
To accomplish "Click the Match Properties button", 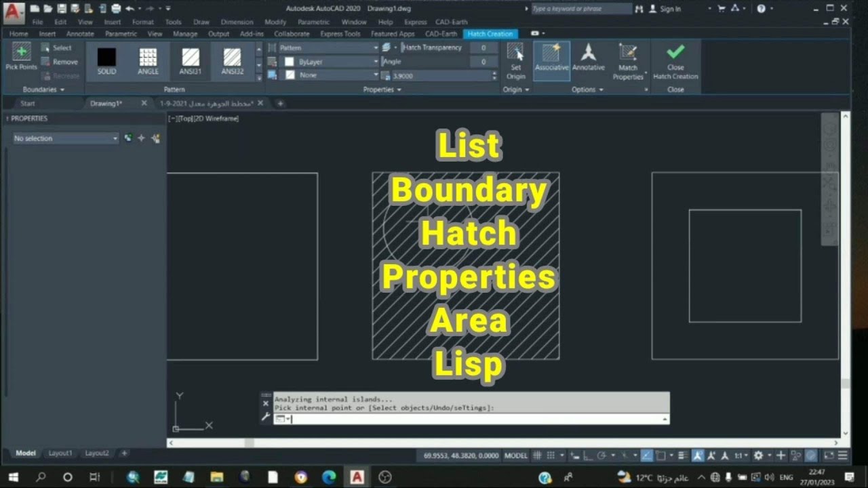I will pyautogui.click(x=628, y=61).
